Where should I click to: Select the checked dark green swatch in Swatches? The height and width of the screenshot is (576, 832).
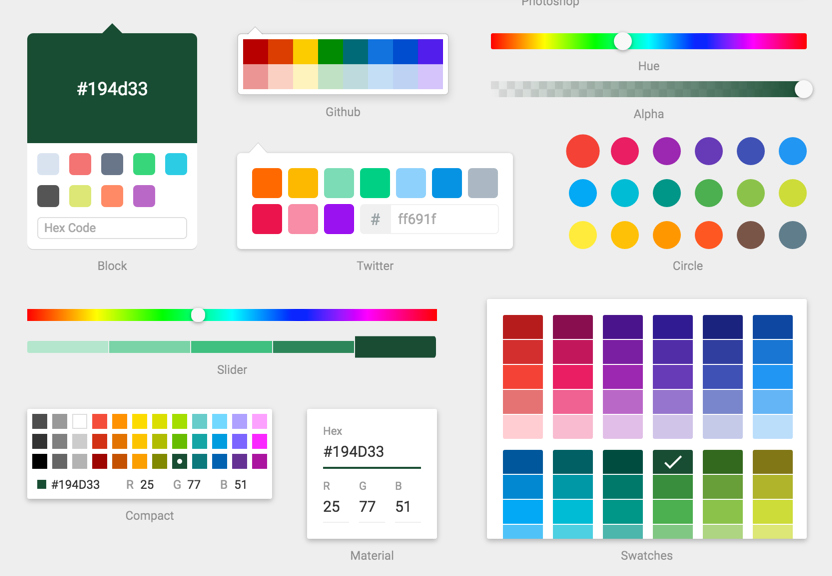[x=672, y=462]
